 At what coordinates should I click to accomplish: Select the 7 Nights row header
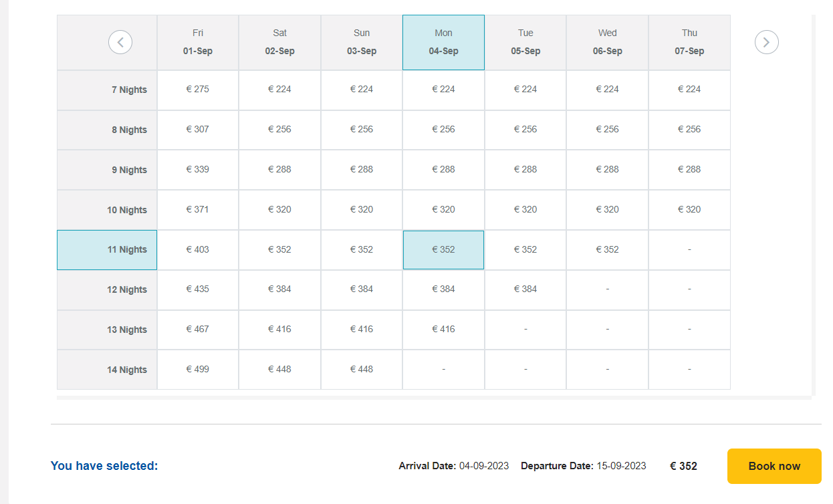107,90
